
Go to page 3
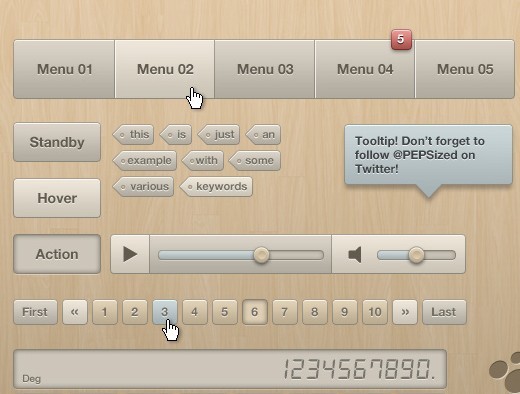165,312
